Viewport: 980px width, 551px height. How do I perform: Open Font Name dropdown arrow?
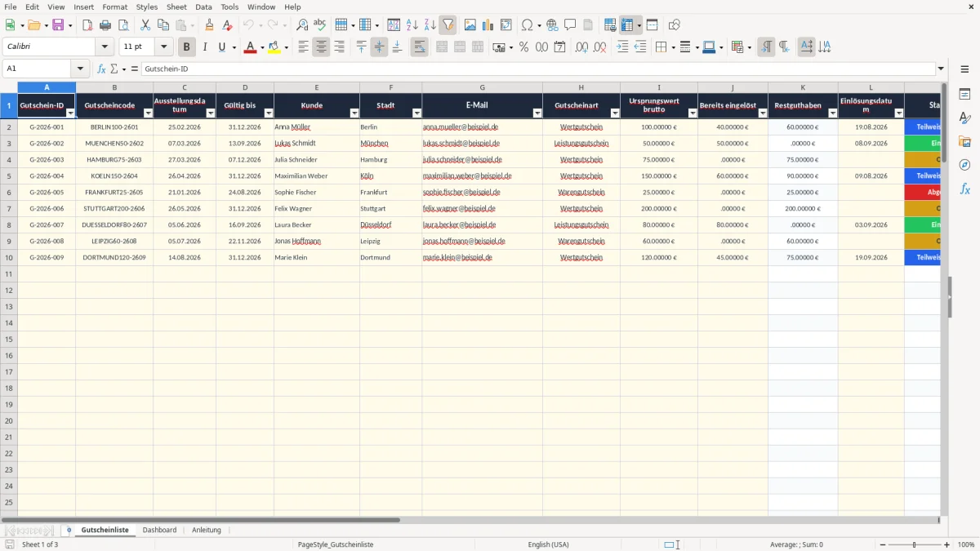pos(105,47)
